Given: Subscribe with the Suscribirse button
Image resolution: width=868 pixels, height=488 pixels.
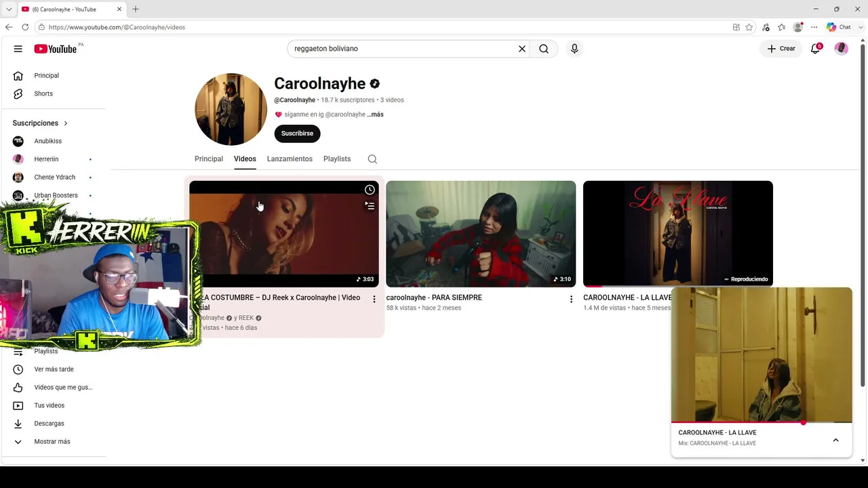Looking at the screenshot, I should [297, 134].
